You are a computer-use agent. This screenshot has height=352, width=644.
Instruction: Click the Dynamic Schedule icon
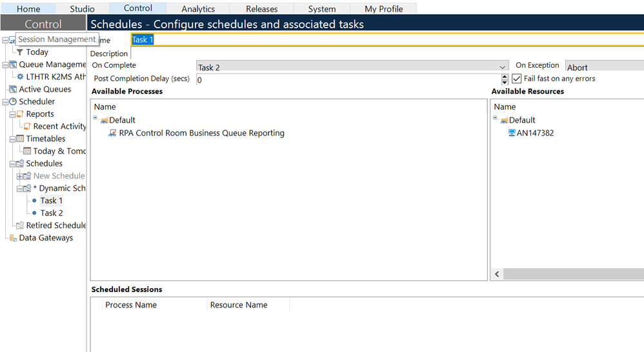click(x=27, y=188)
